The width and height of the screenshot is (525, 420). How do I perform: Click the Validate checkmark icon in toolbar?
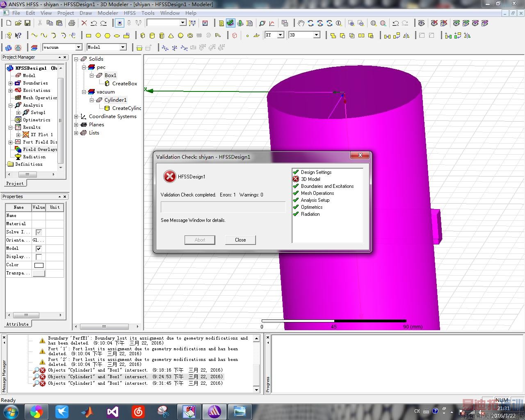pos(231,23)
